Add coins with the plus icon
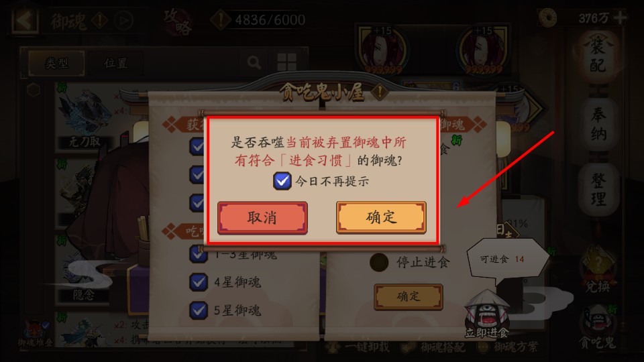Viewport: 644px width, 362px height. coord(620,17)
